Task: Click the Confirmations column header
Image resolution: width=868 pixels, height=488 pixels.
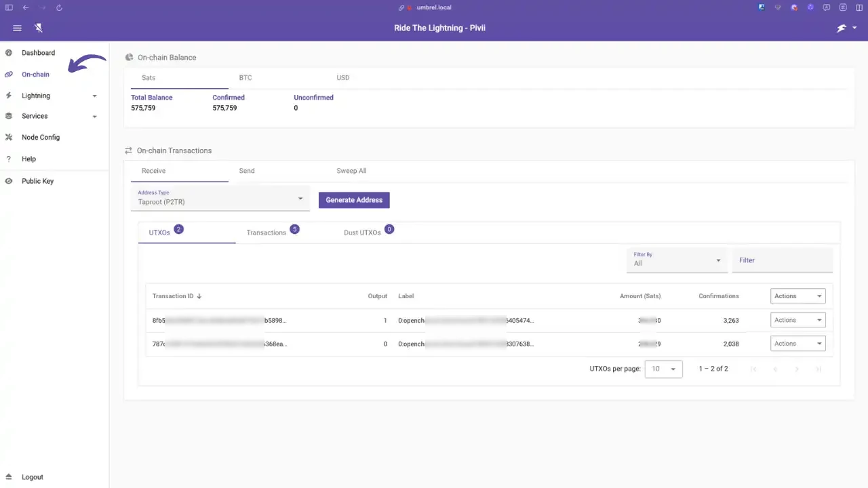Action: pos(719,296)
